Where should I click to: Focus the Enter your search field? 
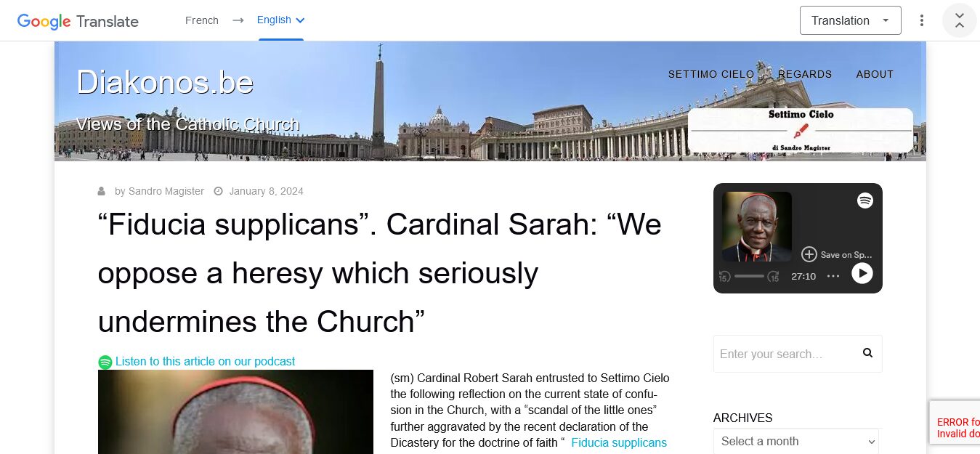pos(786,354)
